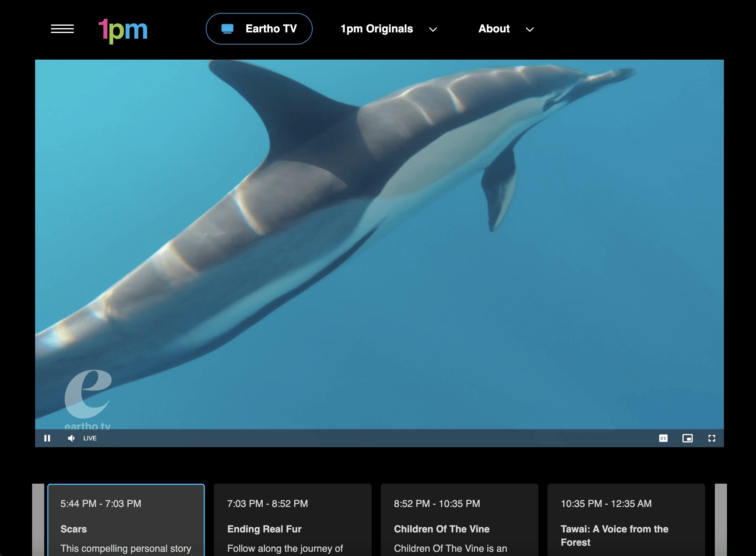Mute the video with speaker icon

tap(71, 438)
